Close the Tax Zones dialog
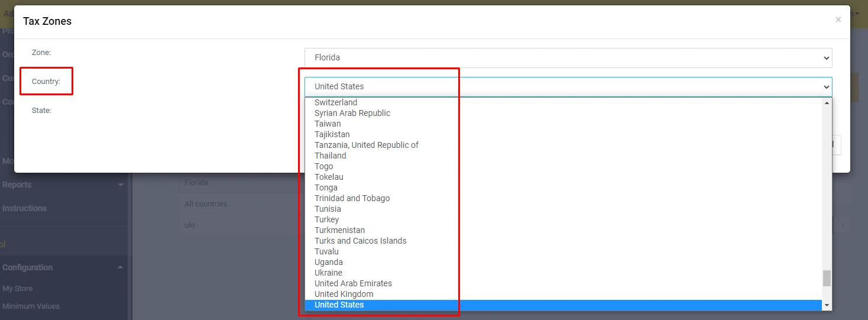The image size is (868, 320). coord(838,20)
